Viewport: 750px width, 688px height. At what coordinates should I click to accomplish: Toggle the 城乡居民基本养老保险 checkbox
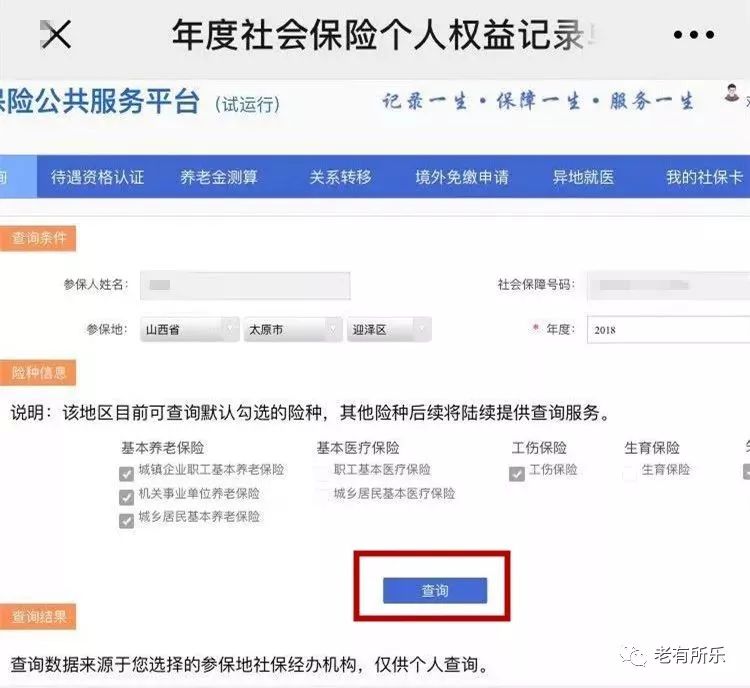pyautogui.click(x=126, y=521)
